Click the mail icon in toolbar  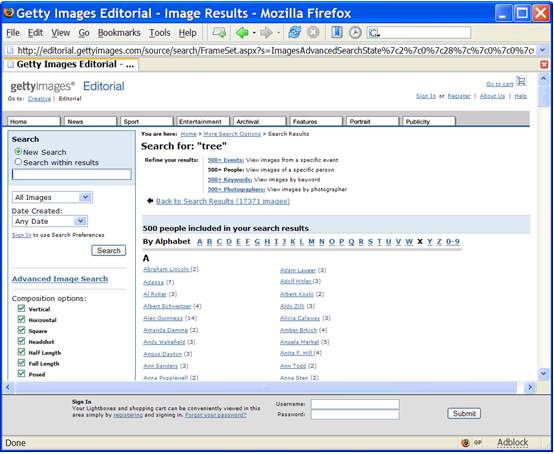[x=219, y=33]
